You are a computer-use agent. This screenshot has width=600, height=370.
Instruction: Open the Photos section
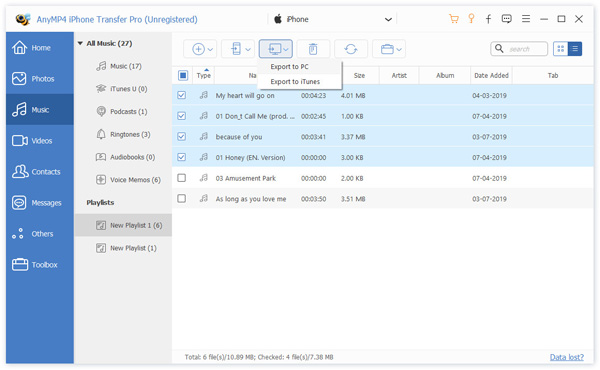(40, 79)
